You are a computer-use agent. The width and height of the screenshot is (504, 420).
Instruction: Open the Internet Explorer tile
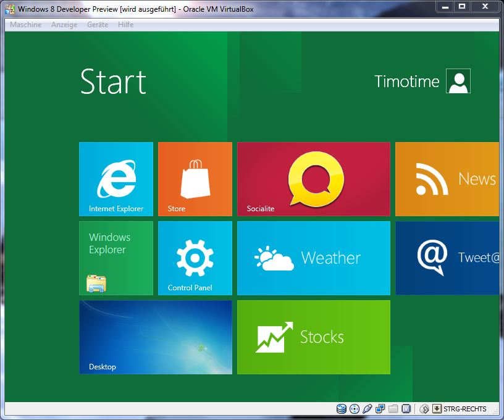[x=116, y=179]
